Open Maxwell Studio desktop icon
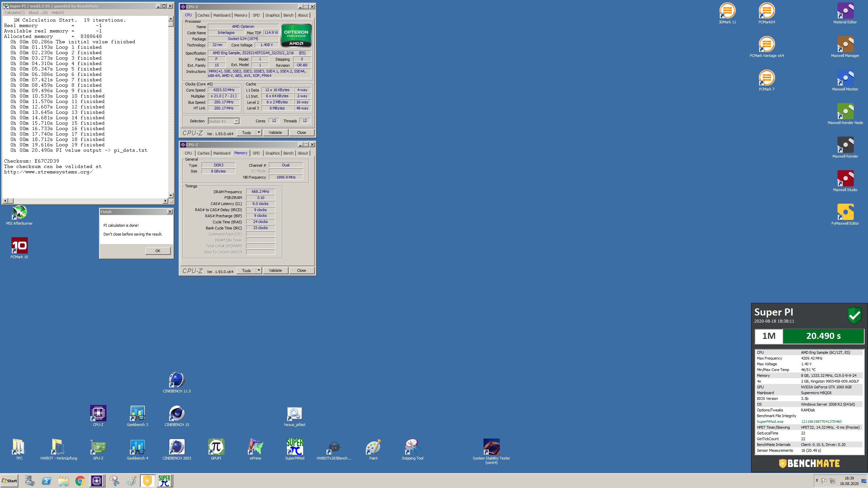 pos(845,181)
